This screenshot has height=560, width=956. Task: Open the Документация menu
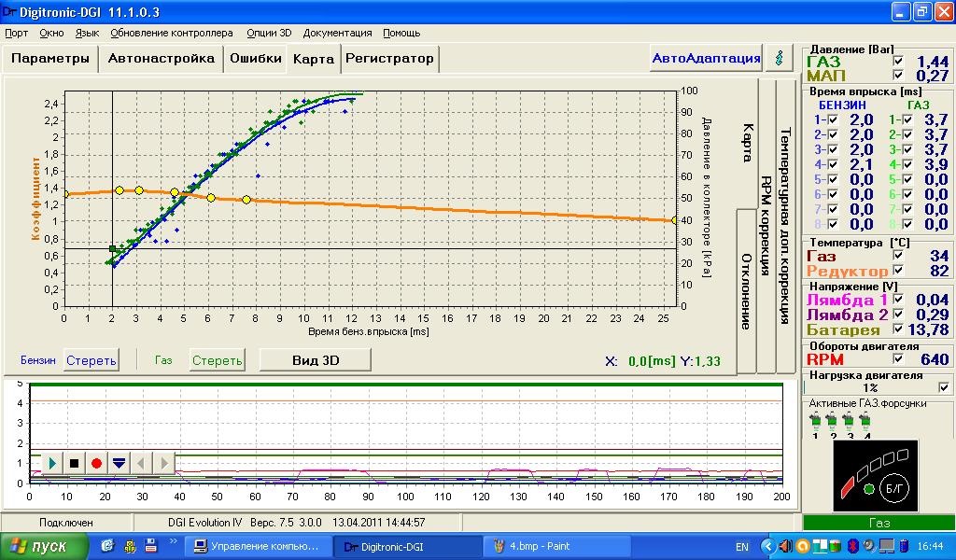[337, 33]
